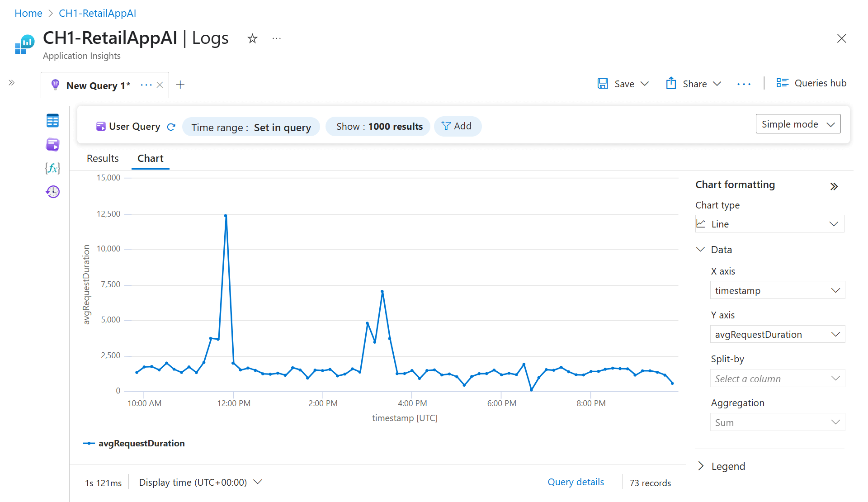Open the Query details link

click(x=576, y=482)
